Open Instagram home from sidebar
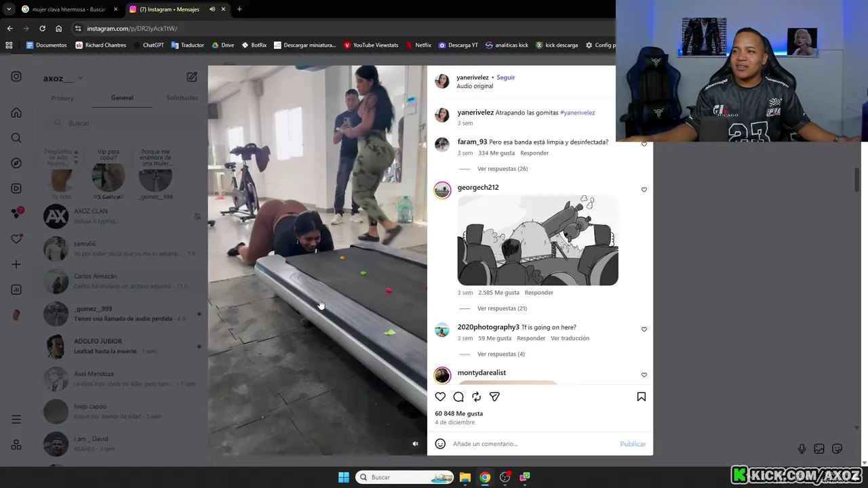Image resolution: width=868 pixels, height=488 pixels. (x=16, y=113)
